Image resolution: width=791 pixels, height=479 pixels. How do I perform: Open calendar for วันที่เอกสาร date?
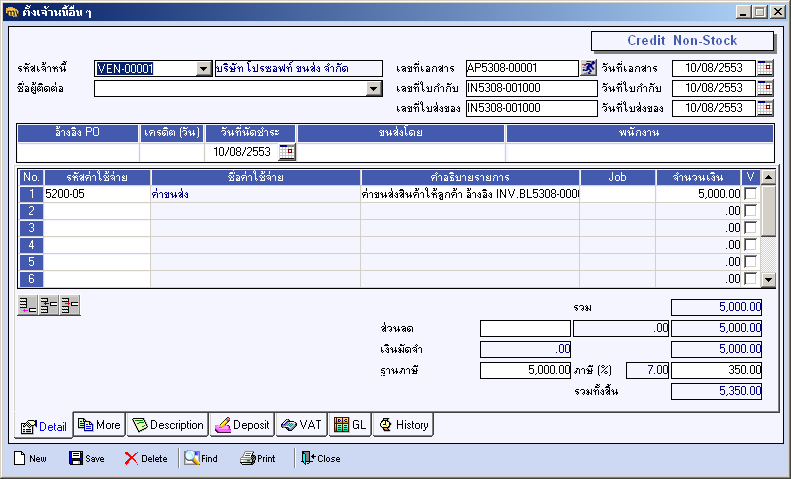[765, 68]
